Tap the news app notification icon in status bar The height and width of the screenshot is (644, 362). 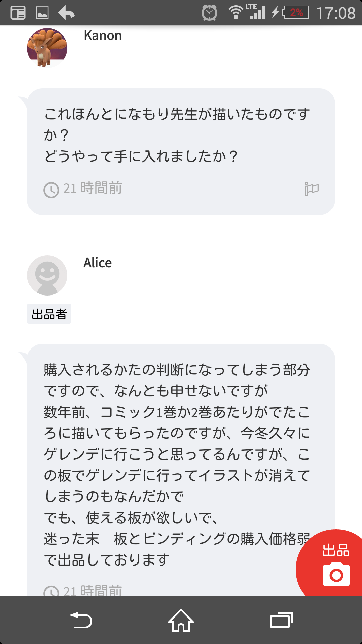(x=18, y=13)
